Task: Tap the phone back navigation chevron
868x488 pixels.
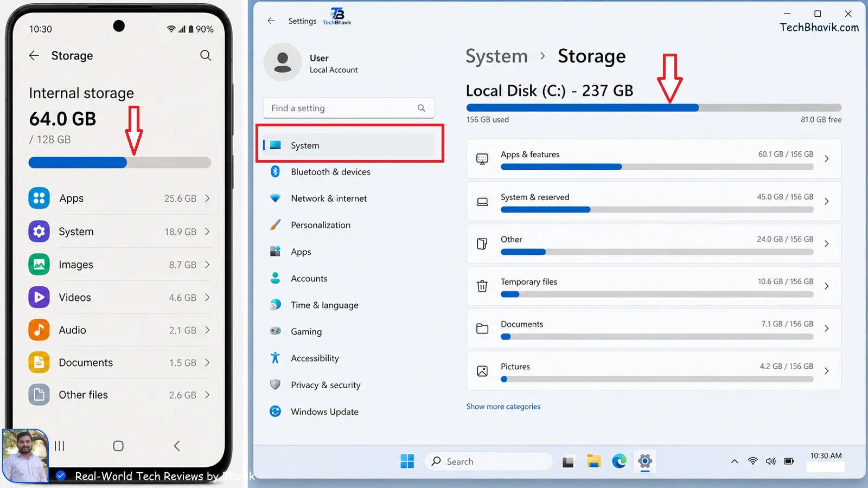Action: (x=177, y=446)
